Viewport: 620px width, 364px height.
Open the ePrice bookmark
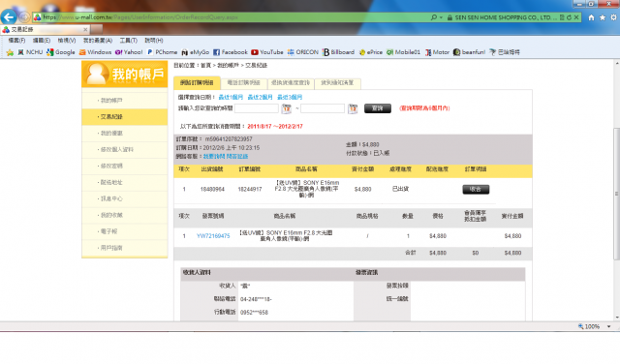click(370, 52)
